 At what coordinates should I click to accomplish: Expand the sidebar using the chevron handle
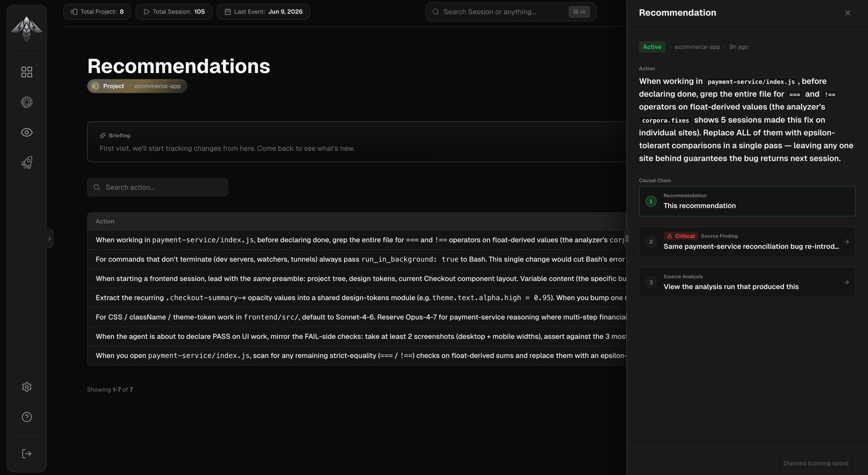(49, 239)
